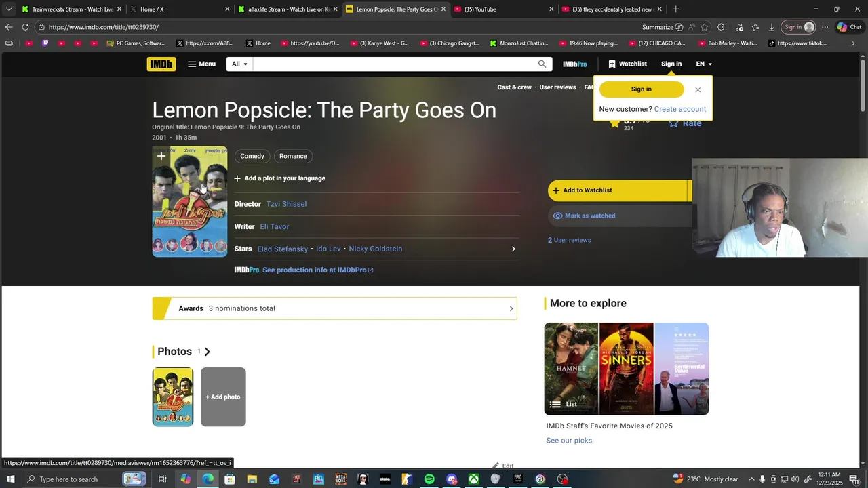Click Summarize in the address bar
This screenshot has height=488, width=868.
click(x=663, y=27)
